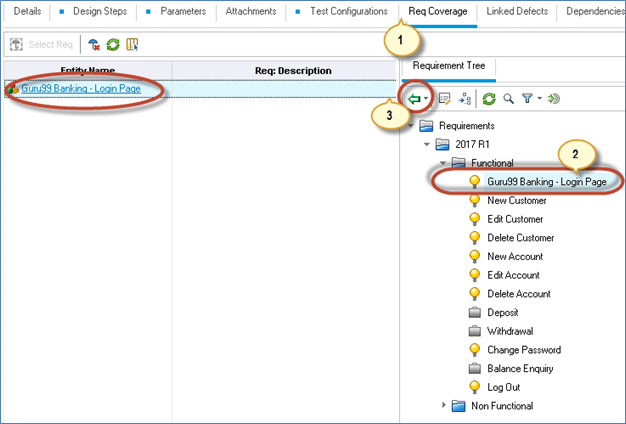This screenshot has height=424, width=626.
Task: Click the Refresh icon in coverage toolbar
Action: [112, 45]
